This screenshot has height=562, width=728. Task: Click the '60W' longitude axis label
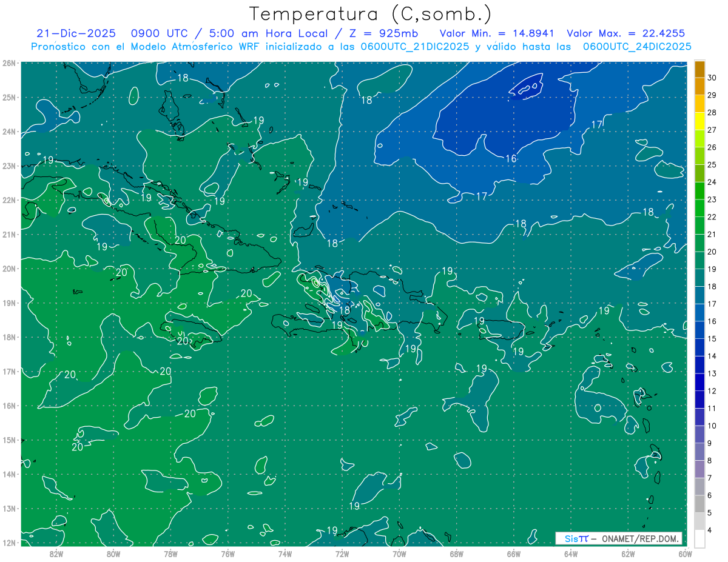[685, 554]
